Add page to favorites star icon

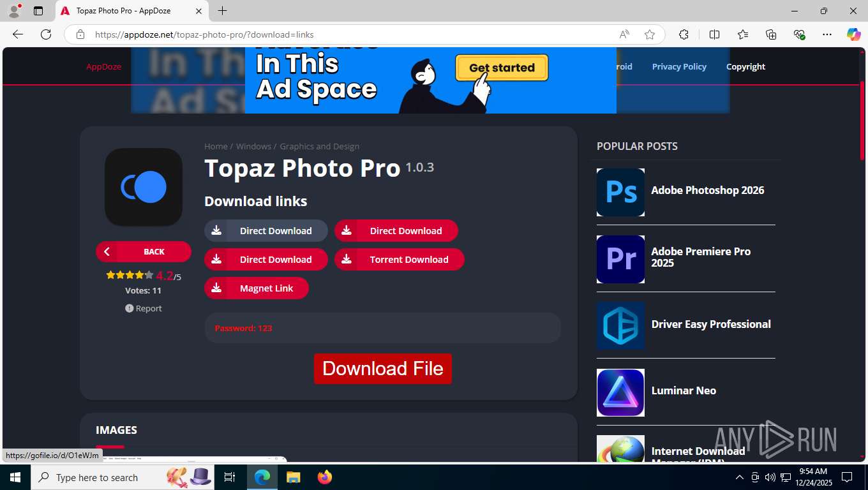(x=650, y=34)
